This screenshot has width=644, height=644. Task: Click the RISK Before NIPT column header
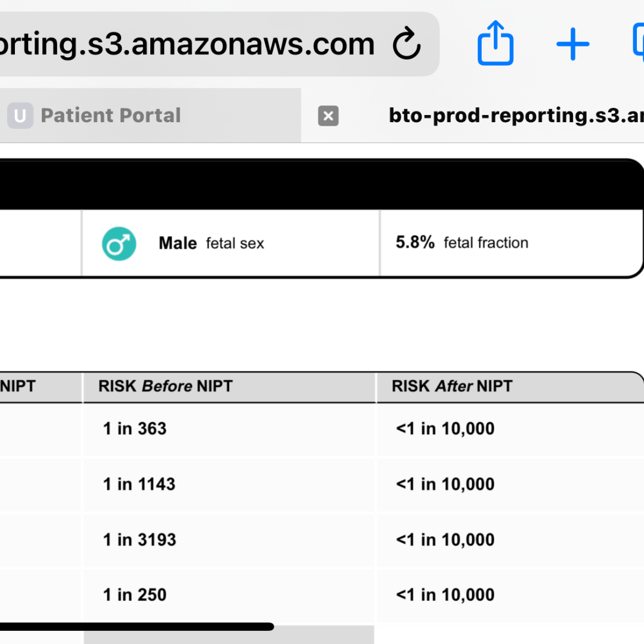tap(165, 386)
